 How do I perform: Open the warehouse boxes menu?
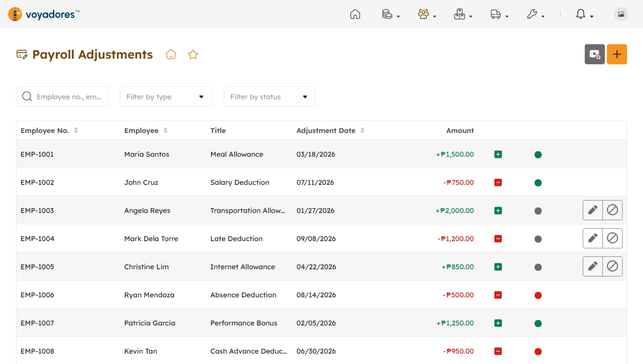[463, 14]
